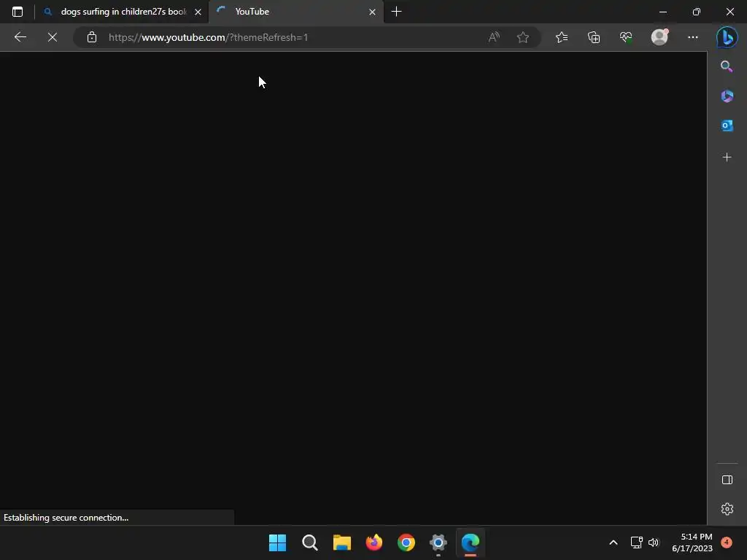This screenshot has height=560, width=747.
Task: Open Outlook in the sidebar
Action: pos(727,125)
